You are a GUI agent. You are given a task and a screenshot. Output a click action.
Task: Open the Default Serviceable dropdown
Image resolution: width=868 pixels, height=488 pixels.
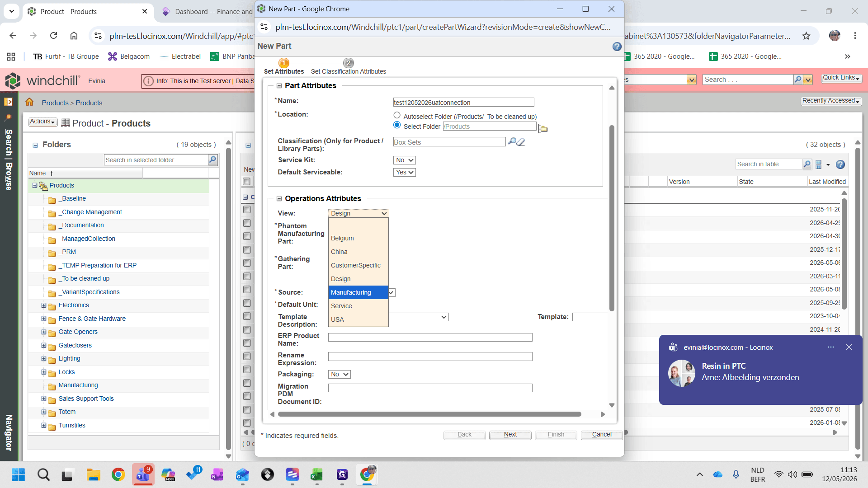(404, 172)
